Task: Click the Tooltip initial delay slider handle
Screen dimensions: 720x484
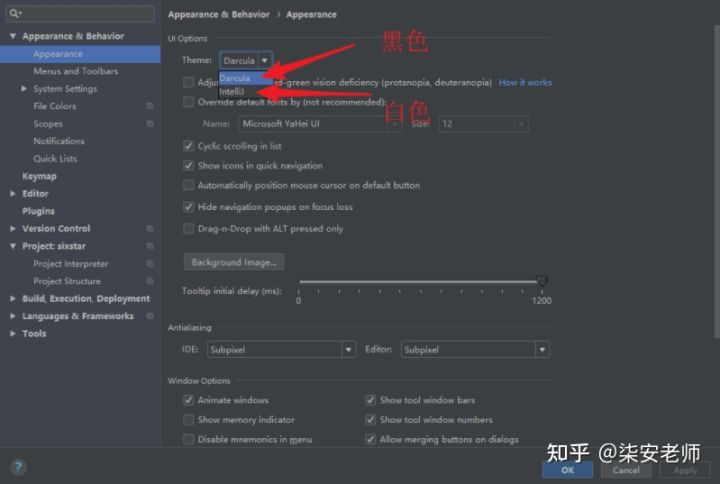Action: click(x=541, y=283)
